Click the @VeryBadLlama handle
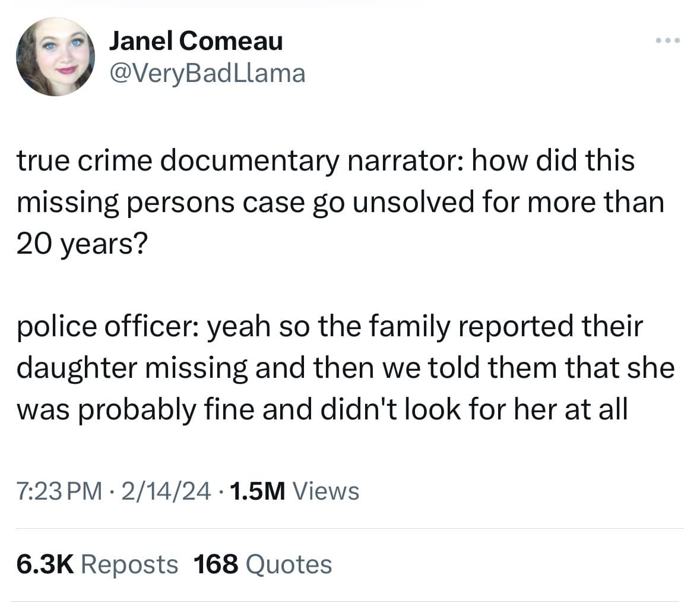 pos(207,72)
